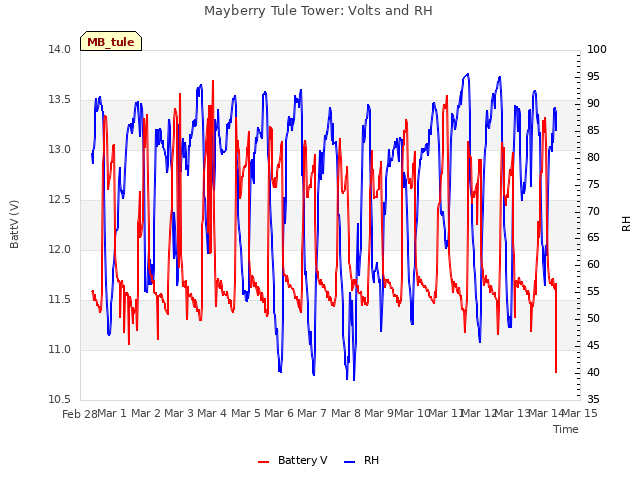Click the 50 right axis tick label
The height and width of the screenshot is (480, 640).
tap(593, 318)
